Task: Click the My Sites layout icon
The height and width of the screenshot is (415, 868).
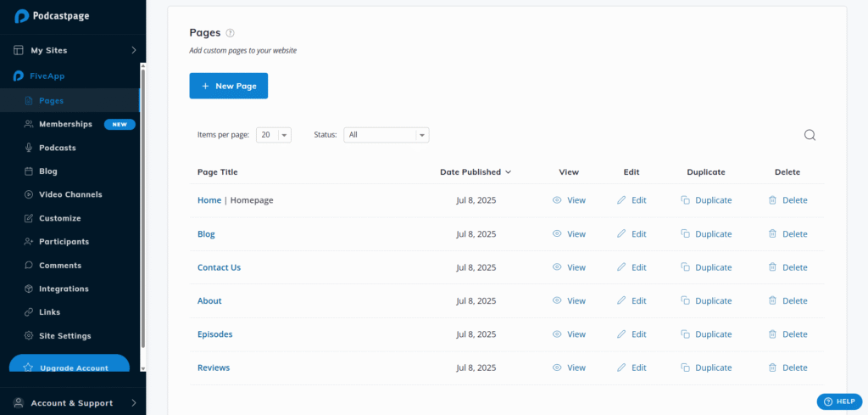Action: coord(19,50)
